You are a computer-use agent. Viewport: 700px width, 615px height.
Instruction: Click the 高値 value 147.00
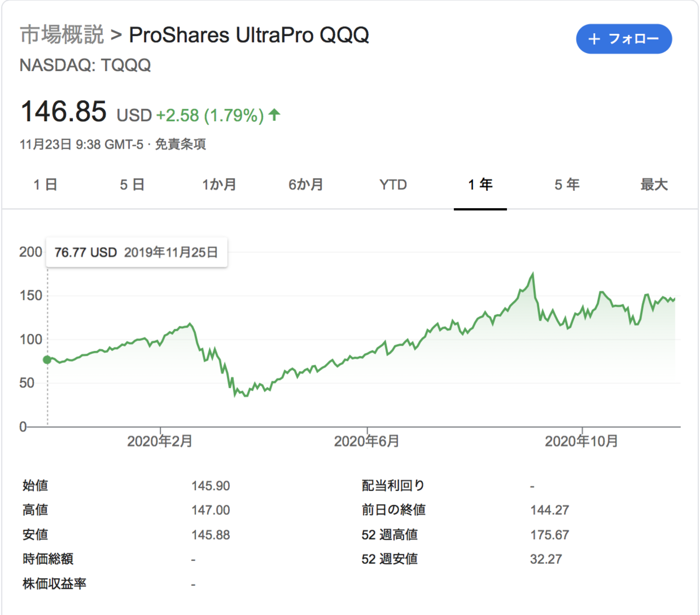211,511
